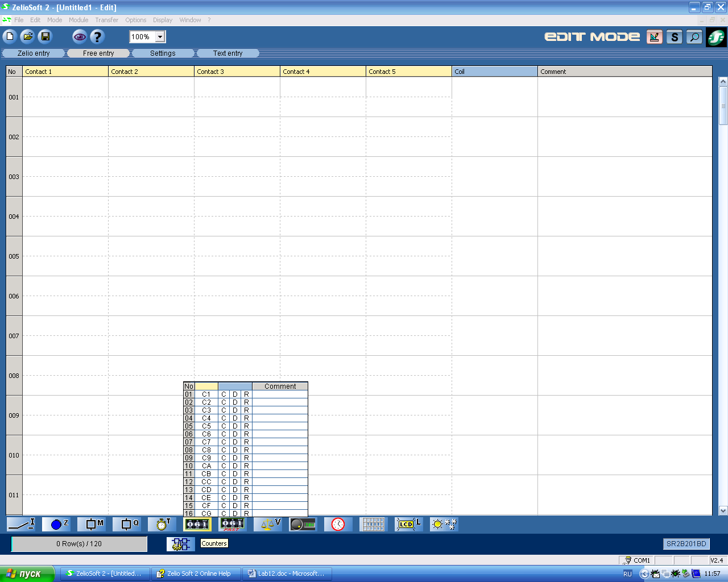The width and height of the screenshot is (728, 582).
Task: Select row number 001
Action: [14, 97]
